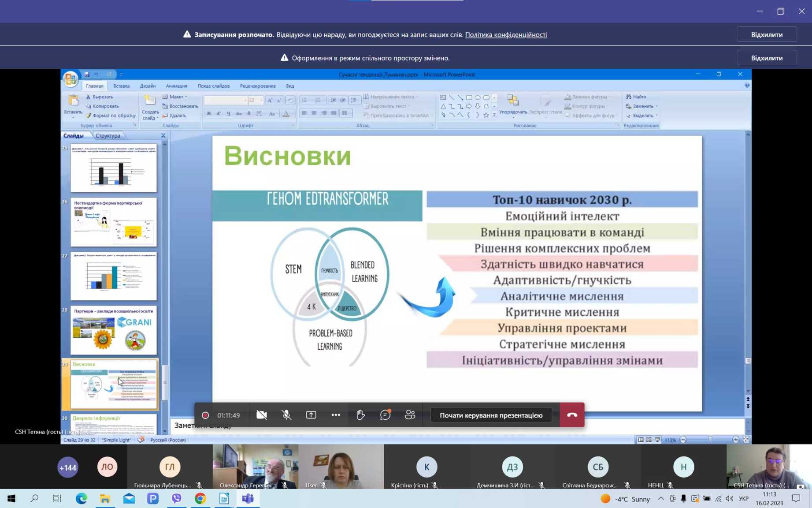Viewport: 812px width, 508px height.
Task: Open the Рецензирование ribbon tab
Action: click(258, 86)
